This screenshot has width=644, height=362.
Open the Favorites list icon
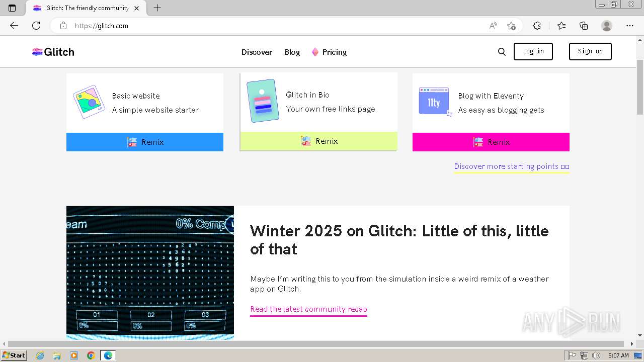click(561, 26)
